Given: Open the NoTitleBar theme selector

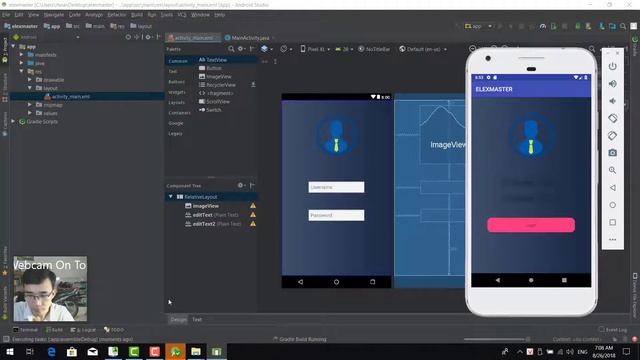Looking at the screenshot, I should [x=374, y=49].
